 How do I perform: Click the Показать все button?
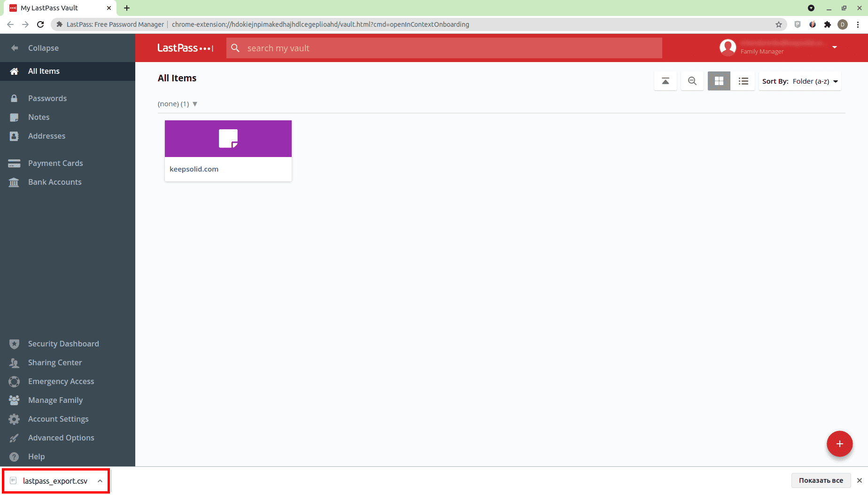821,480
